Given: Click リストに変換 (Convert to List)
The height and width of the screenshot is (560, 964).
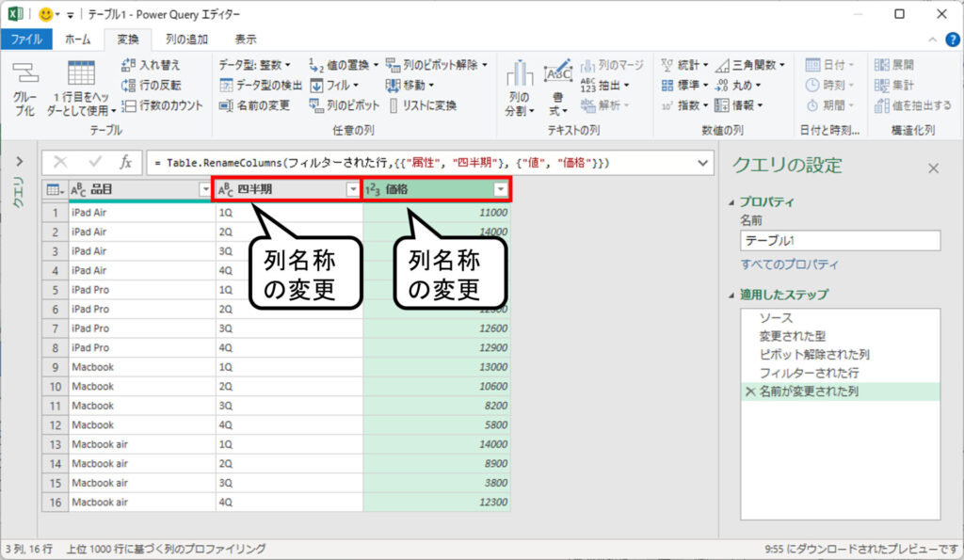Looking at the screenshot, I should coord(423,105).
